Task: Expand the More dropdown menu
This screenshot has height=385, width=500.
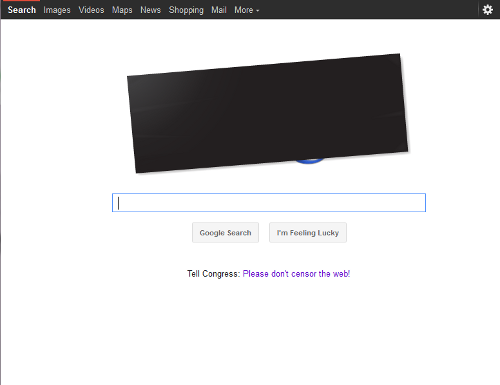Action: point(247,10)
